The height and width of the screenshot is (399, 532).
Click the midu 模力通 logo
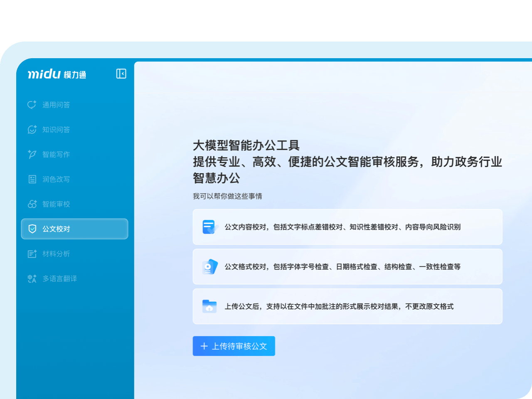(57, 74)
